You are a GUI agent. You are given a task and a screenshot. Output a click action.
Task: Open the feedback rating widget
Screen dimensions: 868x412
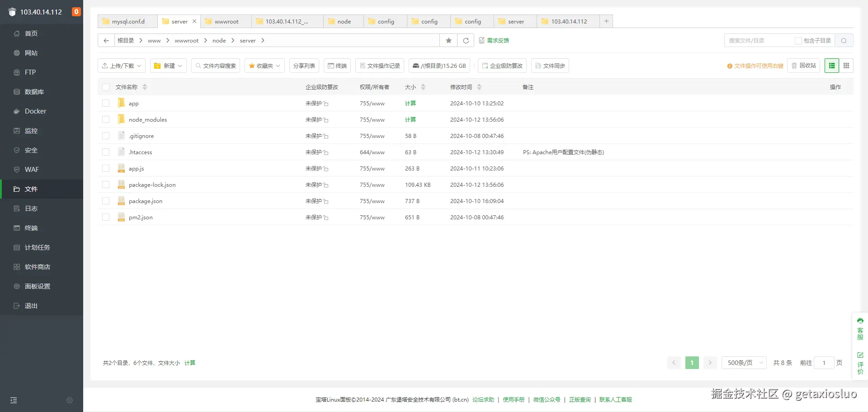pyautogui.click(x=860, y=363)
